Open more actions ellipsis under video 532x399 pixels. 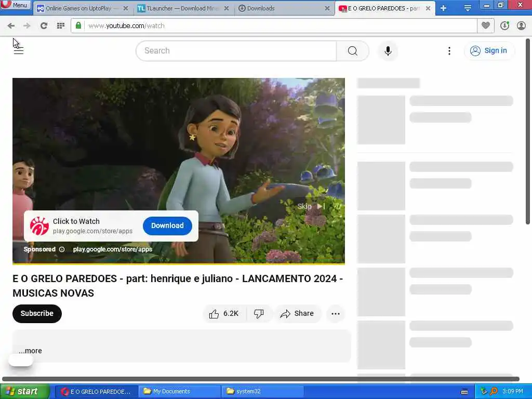point(336,313)
